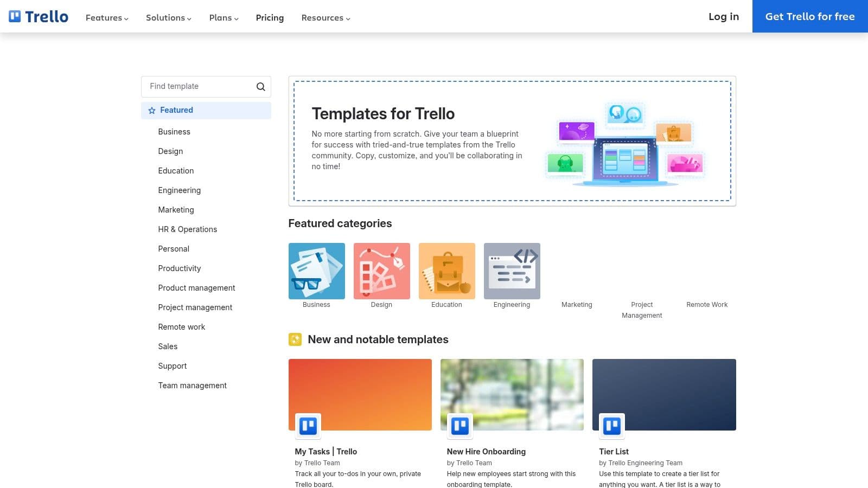Open Product management category

[x=196, y=288]
